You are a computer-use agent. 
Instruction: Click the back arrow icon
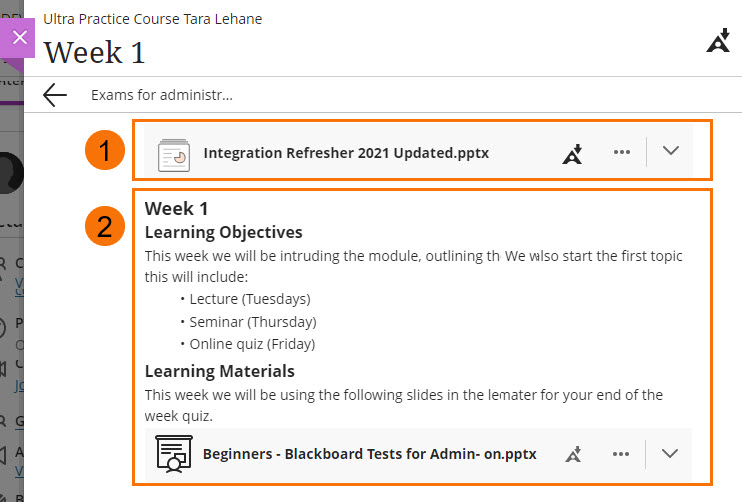(55, 95)
